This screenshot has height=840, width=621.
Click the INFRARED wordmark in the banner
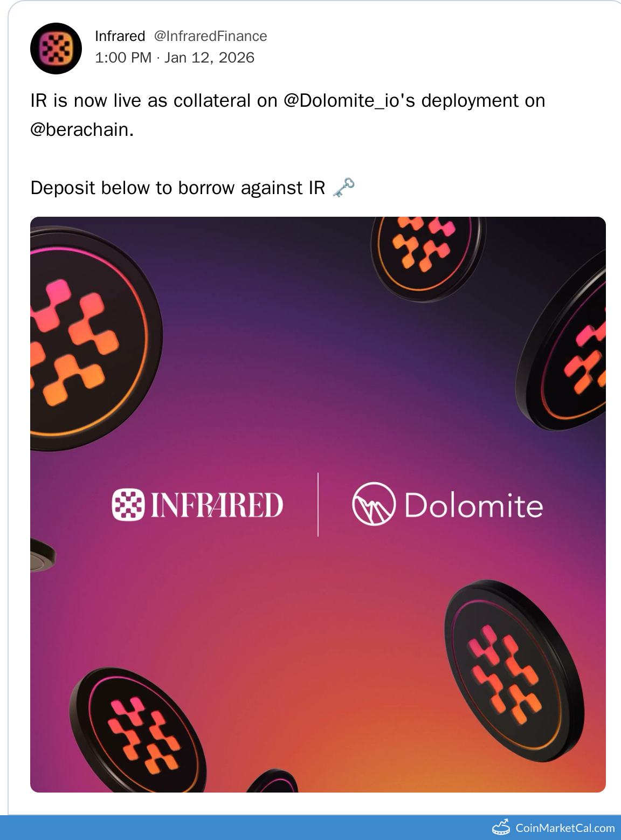[217, 505]
